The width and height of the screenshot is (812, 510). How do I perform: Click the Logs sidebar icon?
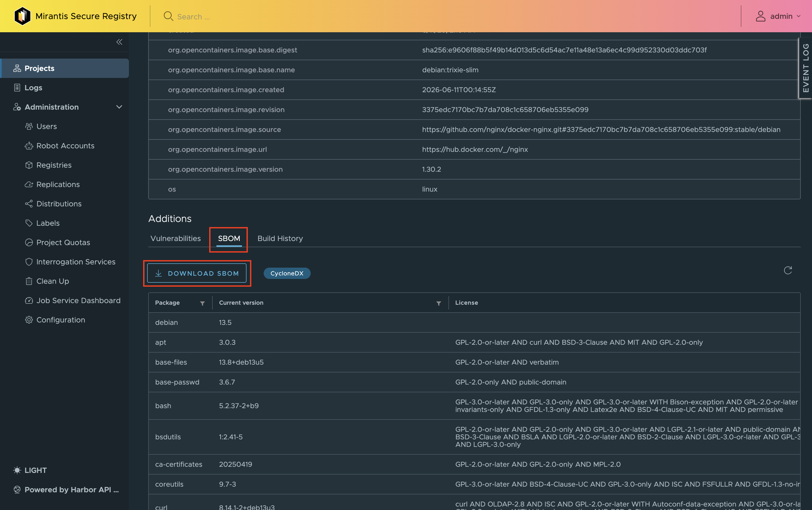click(17, 88)
